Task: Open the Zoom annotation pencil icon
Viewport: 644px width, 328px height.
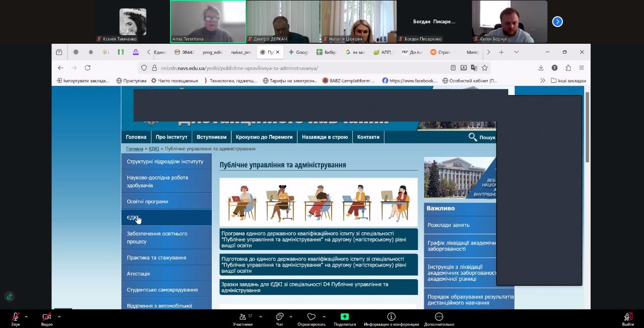Action: coord(9,296)
